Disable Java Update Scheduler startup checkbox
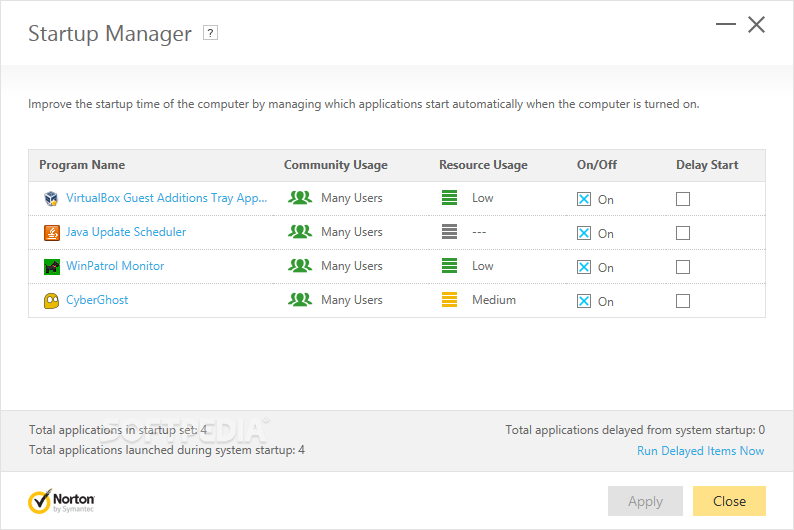 584,233
